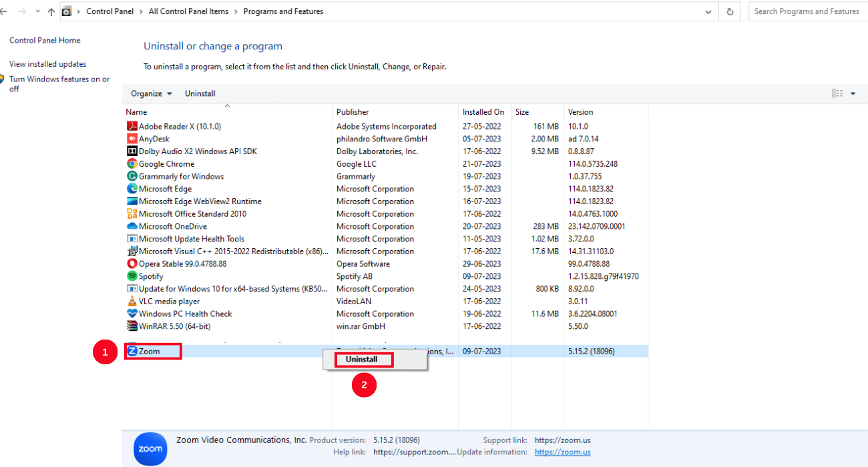Select the Zoom program row

385,351
